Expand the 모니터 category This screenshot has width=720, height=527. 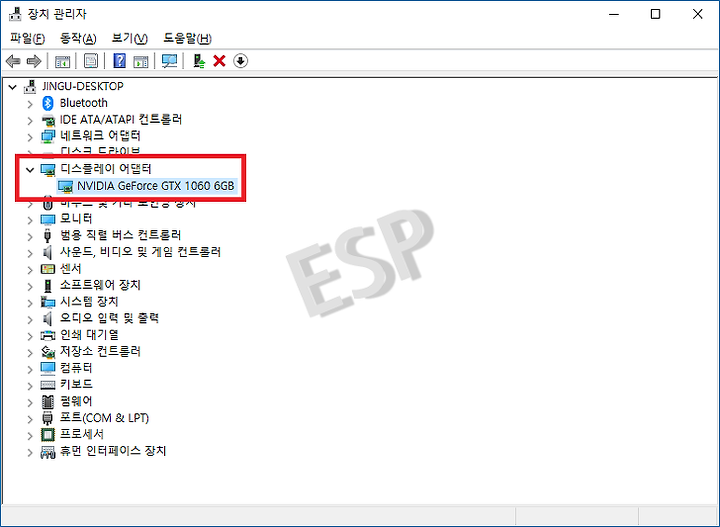[30, 220]
